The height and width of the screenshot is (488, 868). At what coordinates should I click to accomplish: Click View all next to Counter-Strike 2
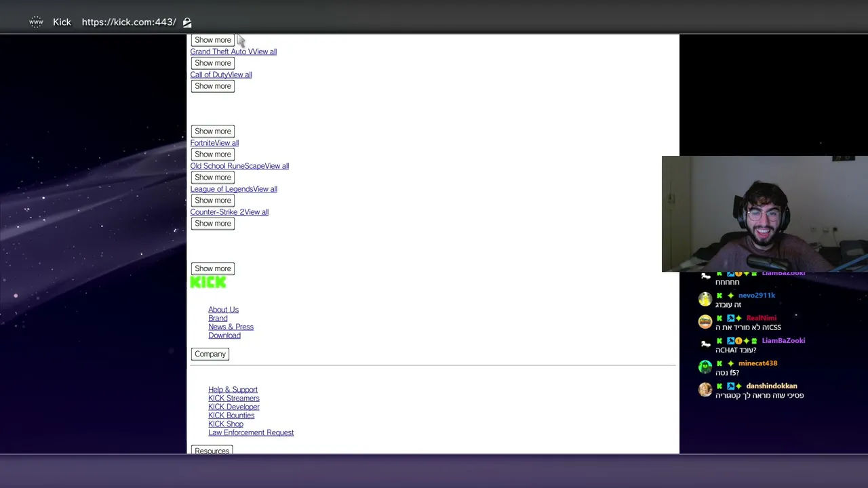256,212
